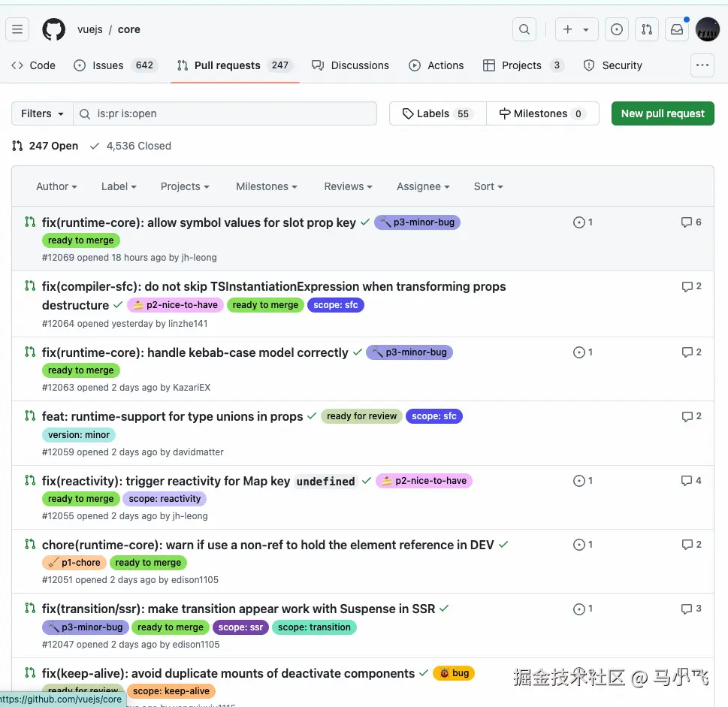Click check status mark on kebab-case model PR
This screenshot has height=707, width=728.
[x=357, y=352]
